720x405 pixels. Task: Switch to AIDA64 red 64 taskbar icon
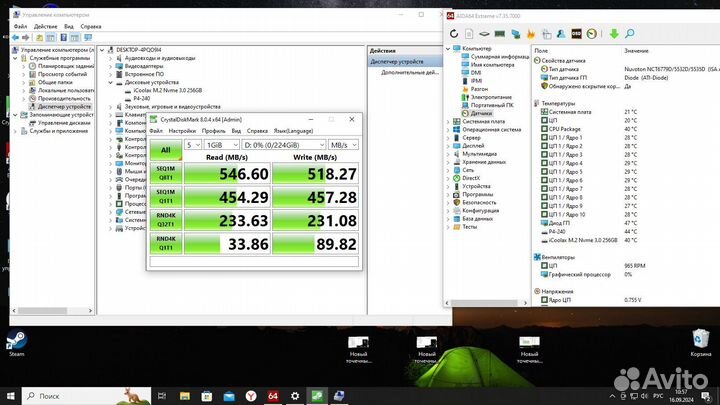[273, 396]
